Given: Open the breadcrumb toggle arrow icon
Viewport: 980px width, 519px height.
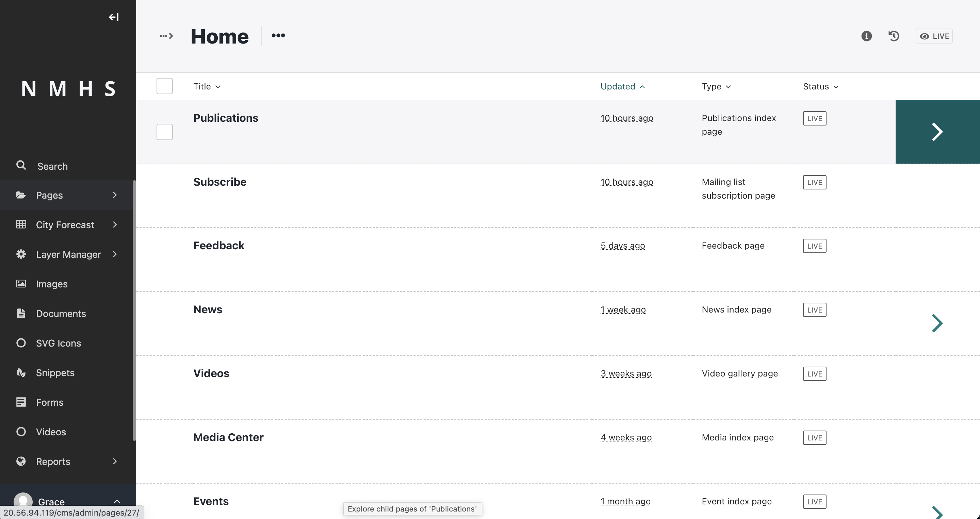Looking at the screenshot, I should [166, 36].
